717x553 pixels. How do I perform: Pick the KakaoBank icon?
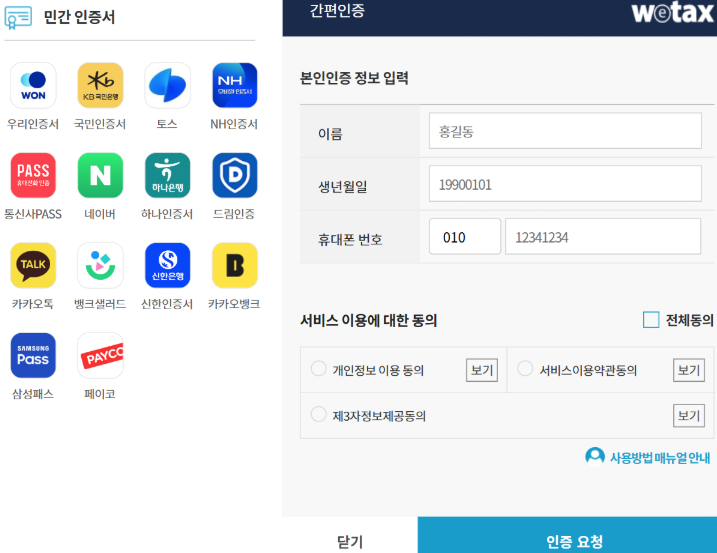[235, 265]
